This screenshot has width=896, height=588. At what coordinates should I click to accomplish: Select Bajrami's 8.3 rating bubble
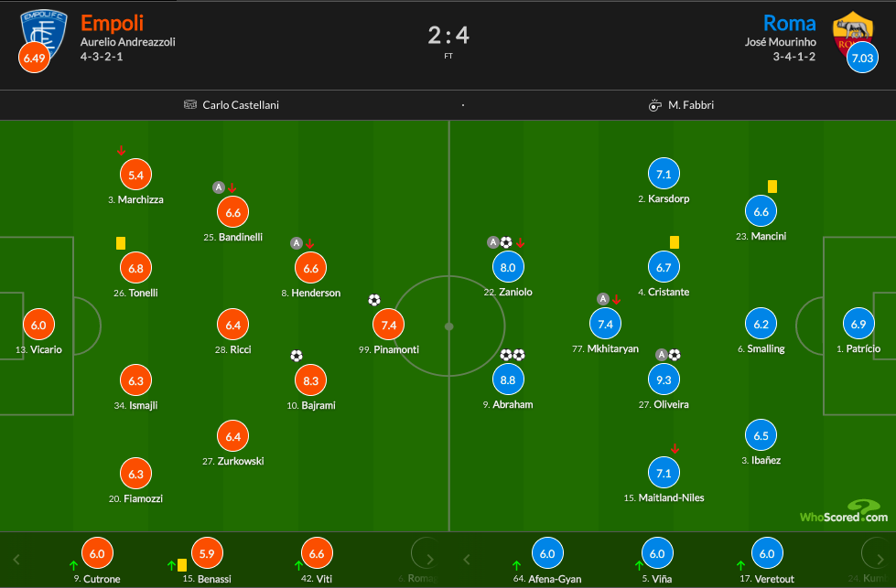[x=311, y=380]
